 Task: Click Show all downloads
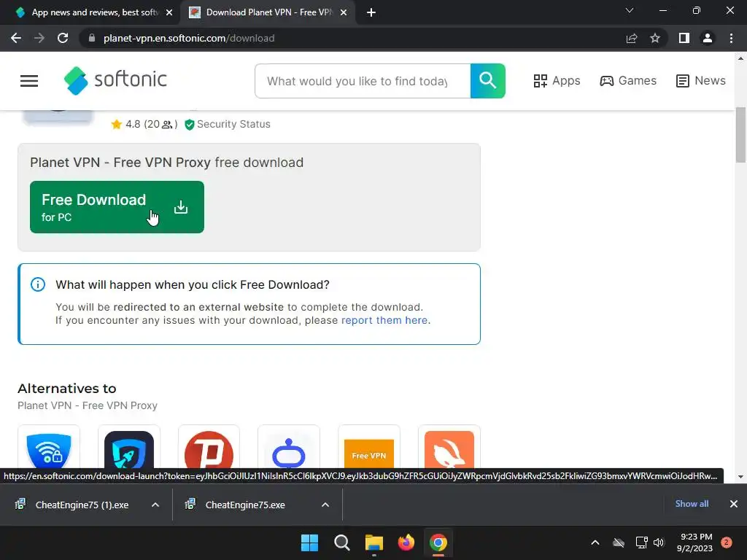(x=692, y=504)
